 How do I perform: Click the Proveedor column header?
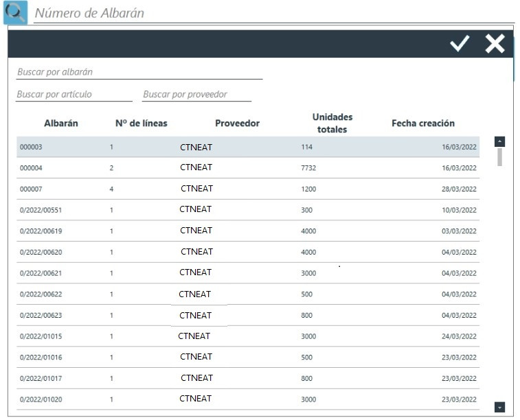coord(237,124)
